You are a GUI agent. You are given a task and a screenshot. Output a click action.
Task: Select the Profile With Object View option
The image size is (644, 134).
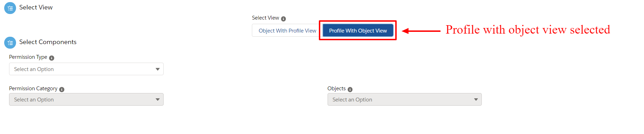(358, 31)
